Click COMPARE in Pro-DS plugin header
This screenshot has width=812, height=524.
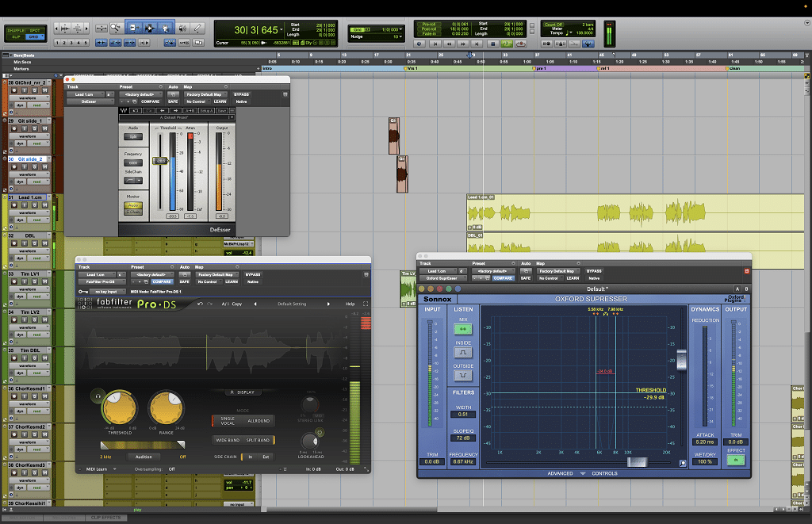[x=162, y=281]
